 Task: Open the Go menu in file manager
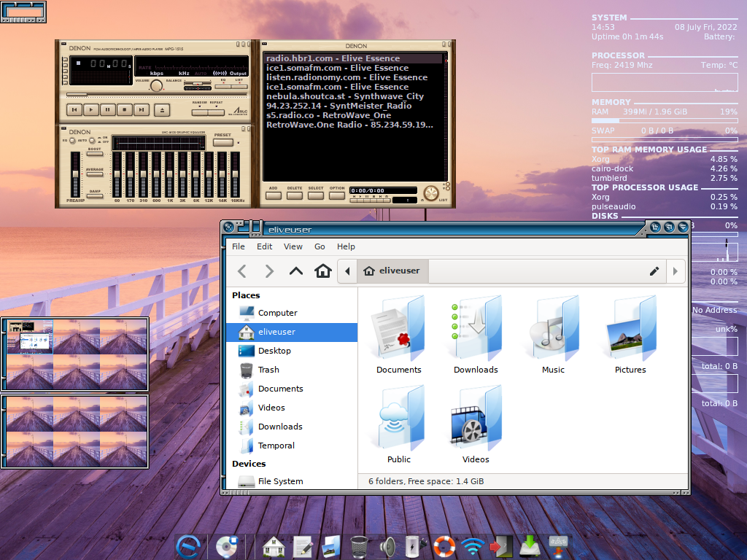(320, 246)
